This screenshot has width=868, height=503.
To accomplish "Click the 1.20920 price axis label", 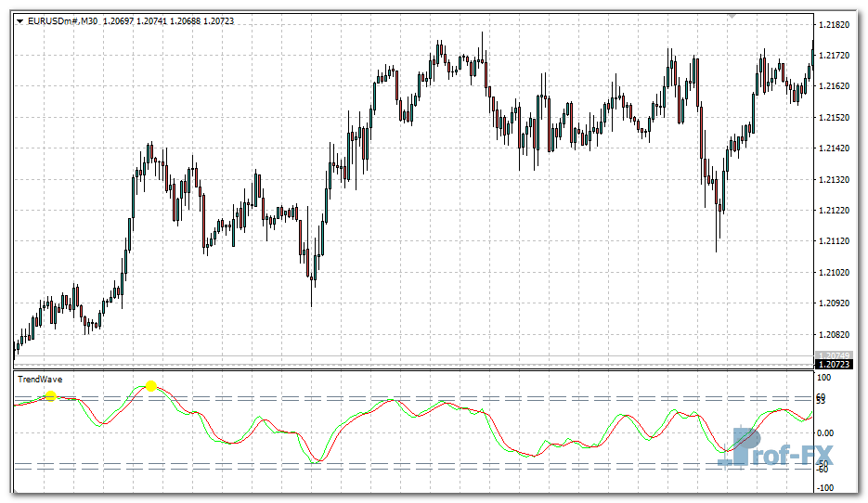I will pyautogui.click(x=835, y=303).
